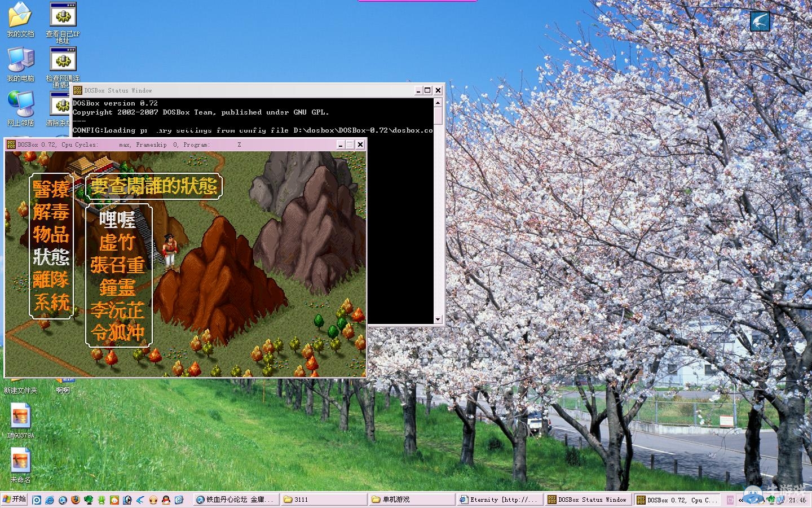
Task: Click the CONFIG:Loading settings console line
Action: point(253,130)
